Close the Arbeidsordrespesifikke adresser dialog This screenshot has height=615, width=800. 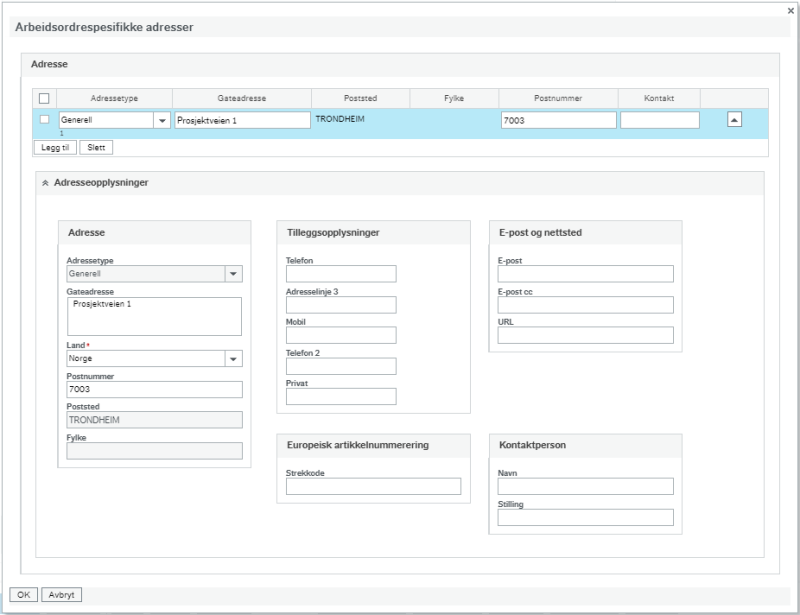(x=790, y=11)
